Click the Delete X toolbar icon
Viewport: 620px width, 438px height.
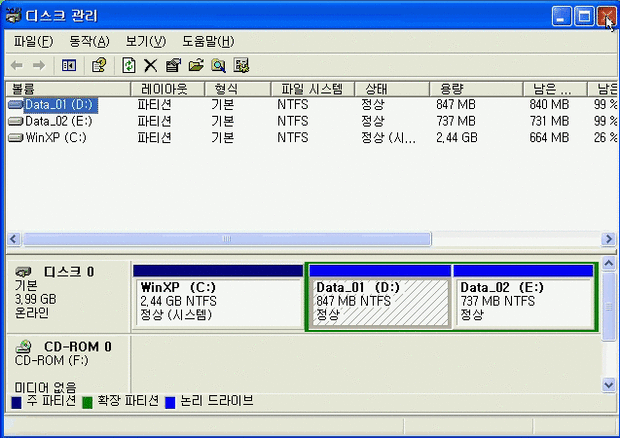[x=151, y=65]
